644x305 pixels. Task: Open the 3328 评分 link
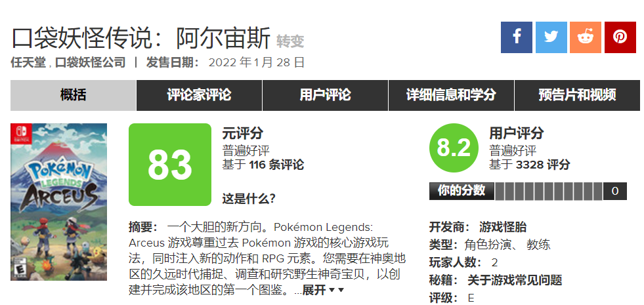[543, 165]
